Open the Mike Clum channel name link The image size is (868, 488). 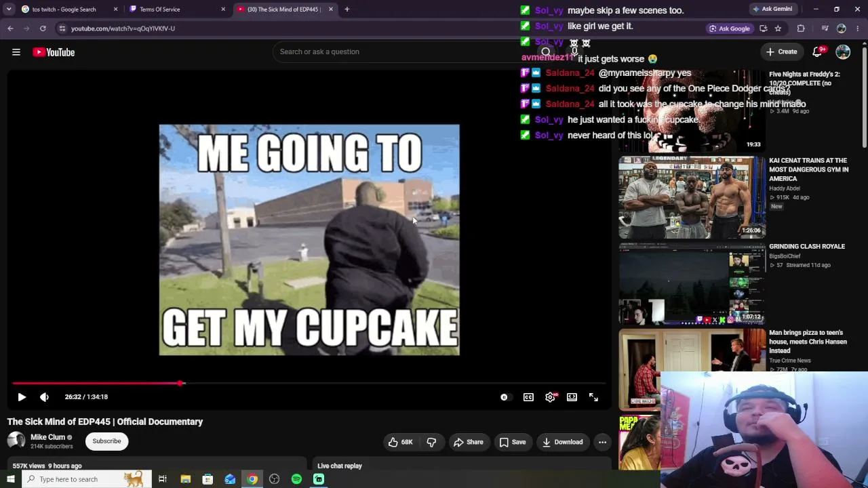click(x=47, y=437)
